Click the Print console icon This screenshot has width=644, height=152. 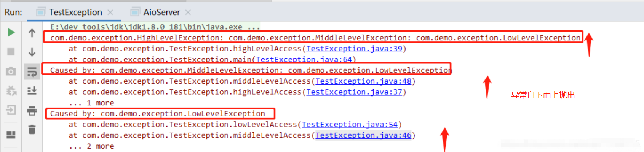tap(32, 111)
